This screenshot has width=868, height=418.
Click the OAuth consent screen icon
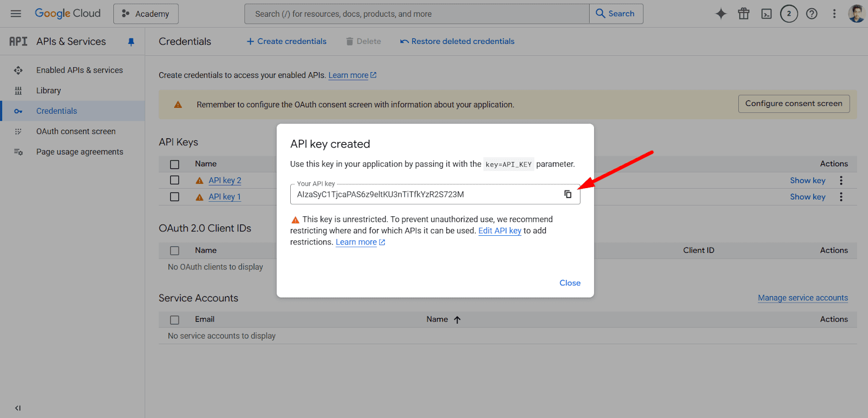point(18,131)
